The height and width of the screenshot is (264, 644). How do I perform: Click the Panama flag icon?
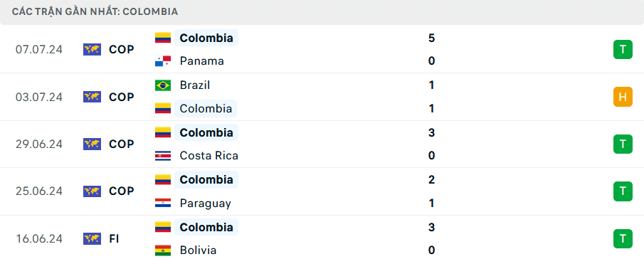(163, 61)
